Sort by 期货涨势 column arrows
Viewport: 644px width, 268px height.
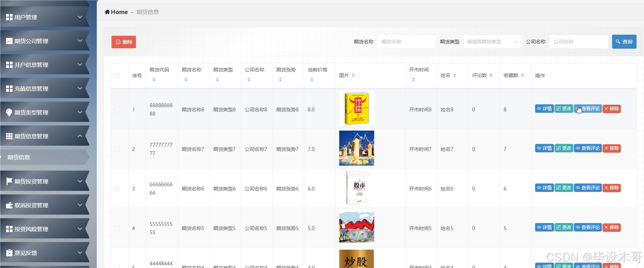click(x=280, y=80)
